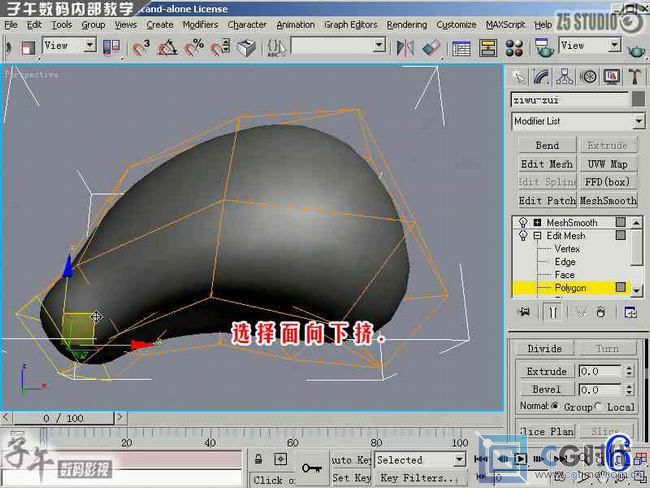The image size is (650, 488).
Task: Open the MAXScript menu
Action: pyautogui.click(x=505, y=25)
